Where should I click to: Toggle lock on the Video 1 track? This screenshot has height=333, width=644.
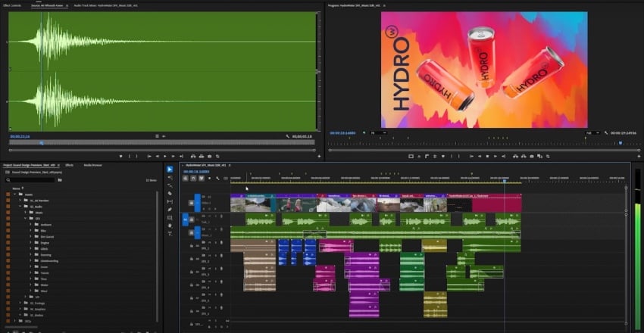coord(192,203)
